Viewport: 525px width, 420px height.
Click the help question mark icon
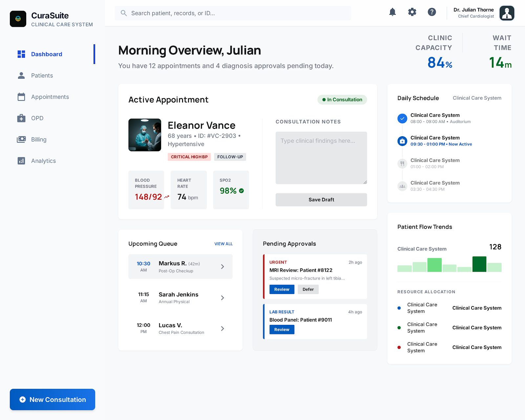(x=432, y=12)
